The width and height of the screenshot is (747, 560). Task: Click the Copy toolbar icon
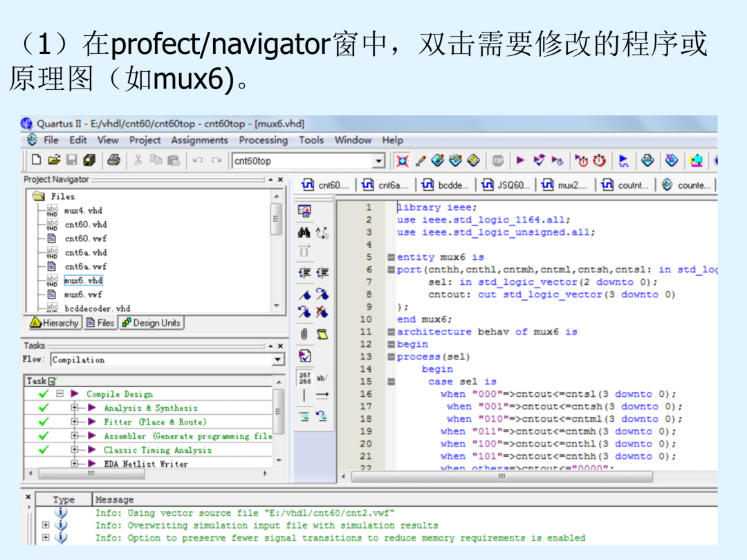click(x=156, y=160)
